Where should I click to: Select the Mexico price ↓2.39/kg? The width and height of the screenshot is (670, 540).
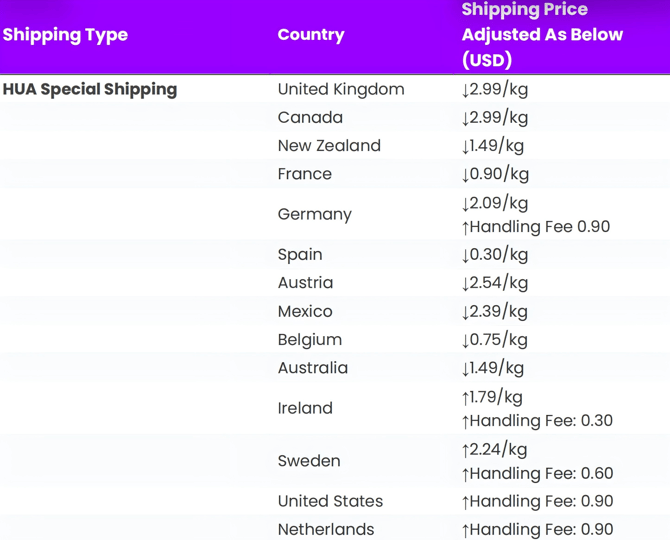[494, 311]
